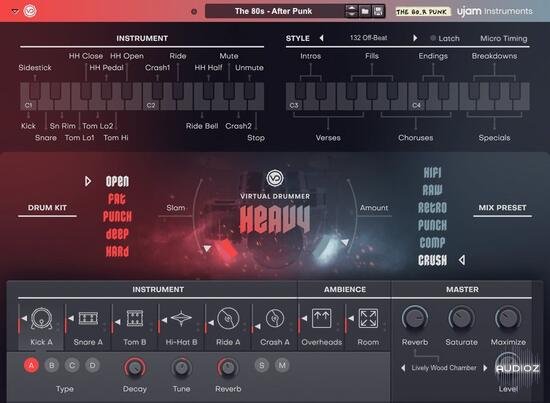Select the Tom B channel icon

pyautogui.click(x=135, y=318)
